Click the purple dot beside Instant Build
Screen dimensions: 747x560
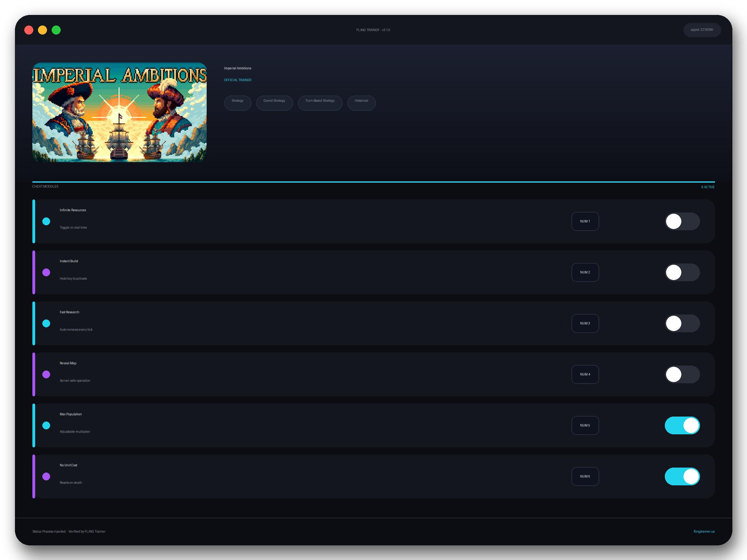click(46, 273)
